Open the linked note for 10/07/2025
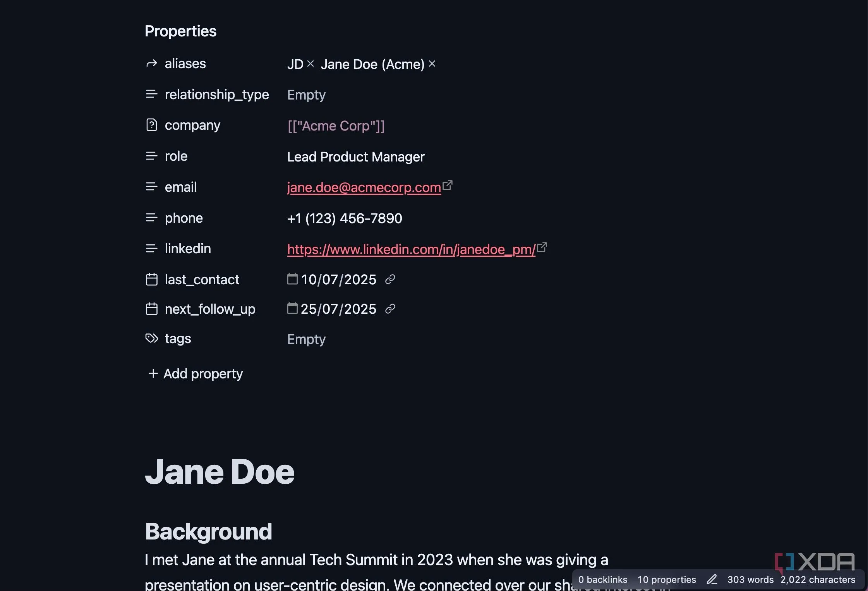Viewport: 868px width, 591px height. tap(390, 279)
